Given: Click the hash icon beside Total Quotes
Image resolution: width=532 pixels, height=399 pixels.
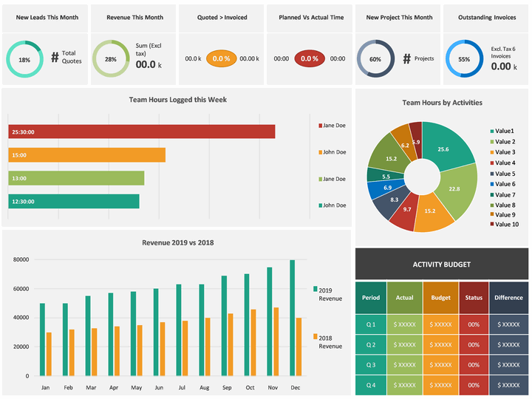Looking at the screenshot, I should (x=55, y=57).
